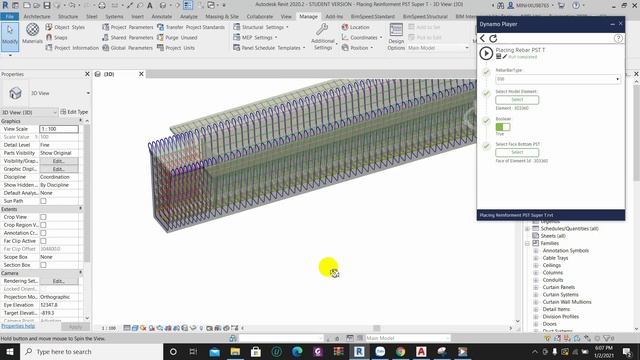The width and height of the screenshot is (640, 360).
Task: Click Purge Unused
Action: (x=177, y=37)
